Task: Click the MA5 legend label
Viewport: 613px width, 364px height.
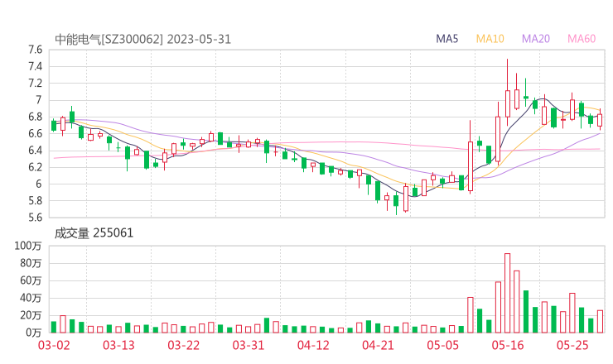Action: (x=446, y=39)
